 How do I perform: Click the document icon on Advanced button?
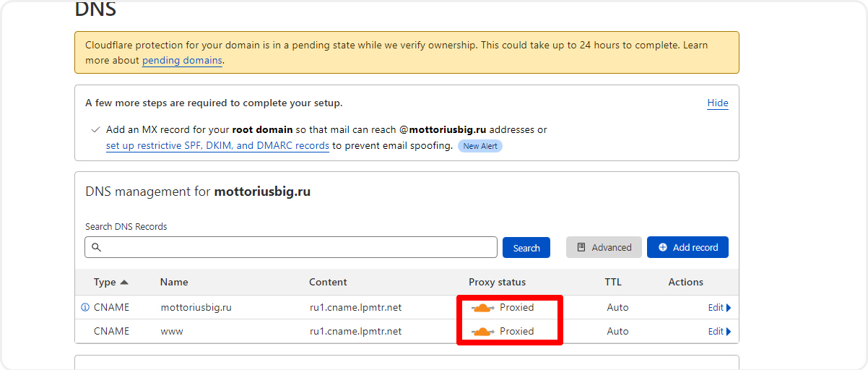click(581, 247)
